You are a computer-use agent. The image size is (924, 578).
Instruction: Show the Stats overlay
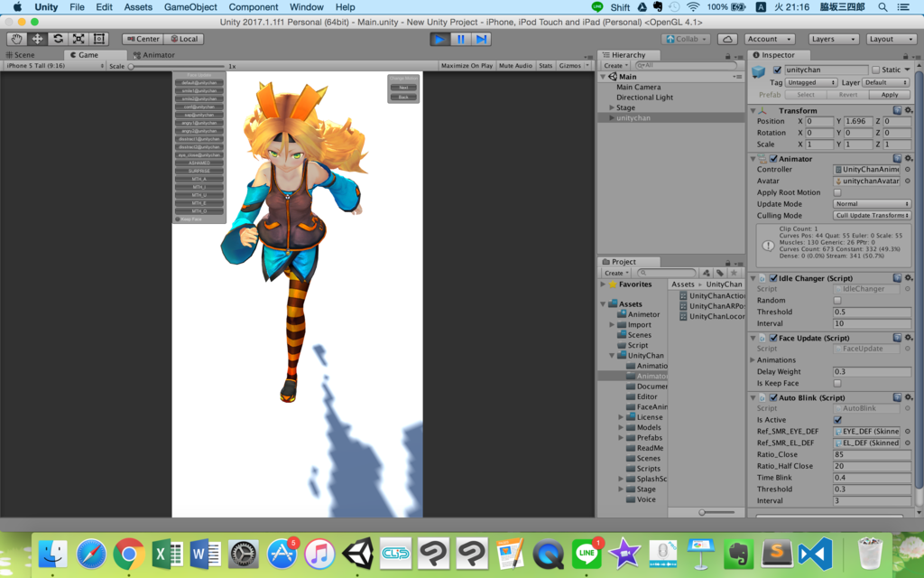point(546,65)
